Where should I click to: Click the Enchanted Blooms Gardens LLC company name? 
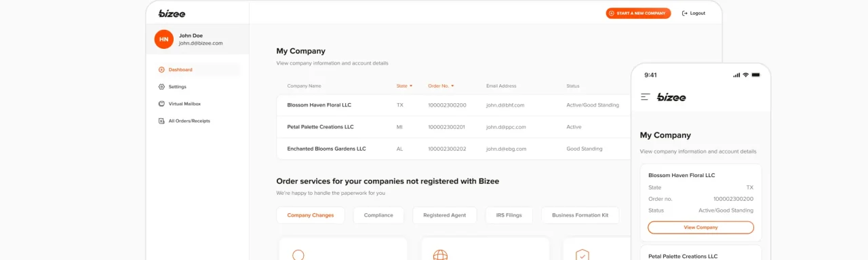(x=326, y=149)
